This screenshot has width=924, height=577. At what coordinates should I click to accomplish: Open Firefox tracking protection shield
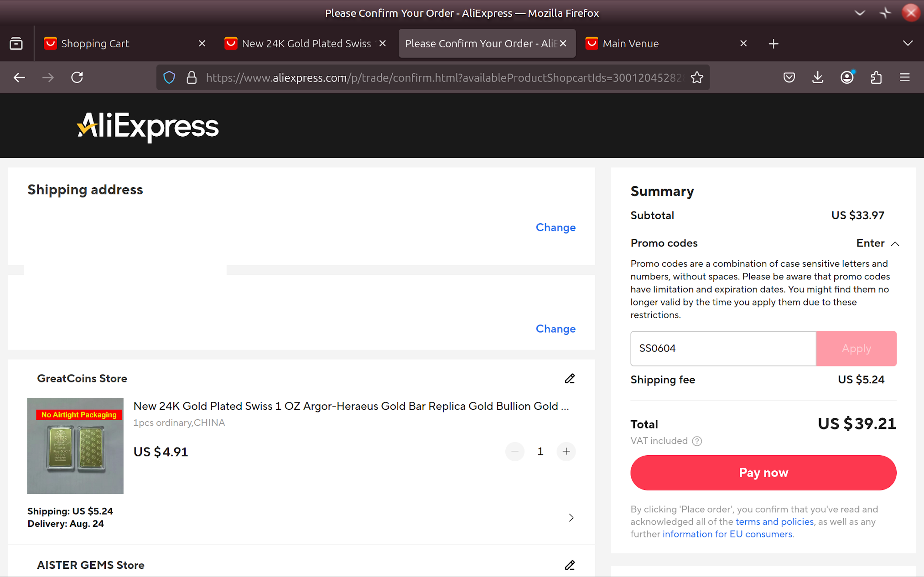169,77
